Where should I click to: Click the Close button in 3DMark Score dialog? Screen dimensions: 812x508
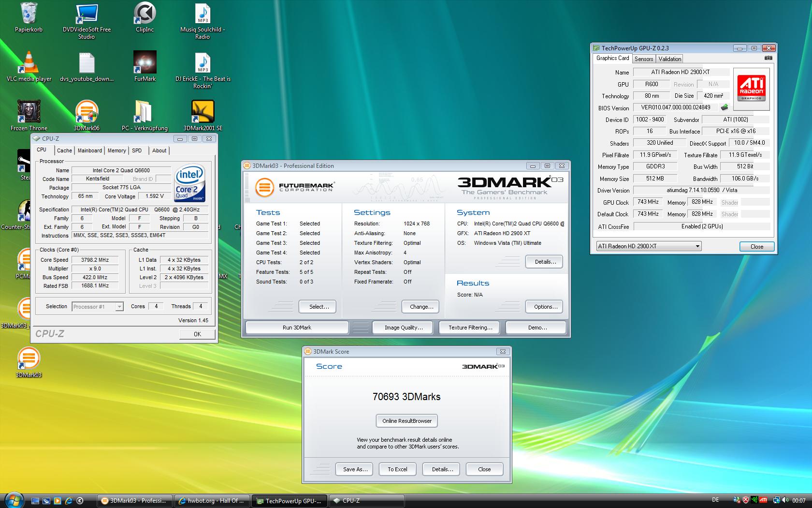[x=484, y=469]
